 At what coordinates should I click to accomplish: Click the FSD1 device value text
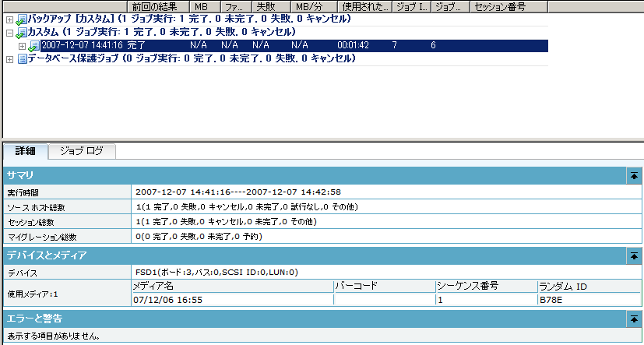[x=216, y=273]
